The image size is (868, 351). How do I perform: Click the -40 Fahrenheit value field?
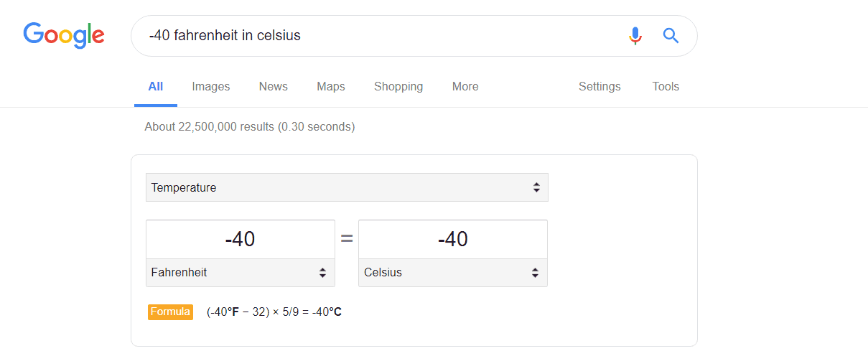(241, 239)
